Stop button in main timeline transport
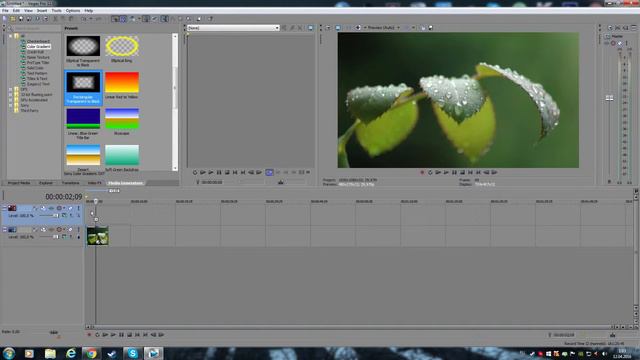 click(x=129, y=335)
